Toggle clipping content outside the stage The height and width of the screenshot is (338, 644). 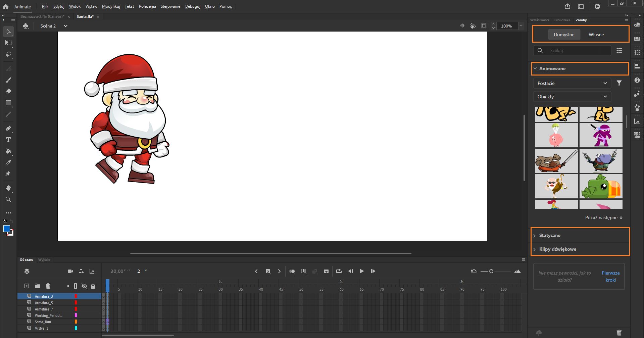(x=484, y=26)
